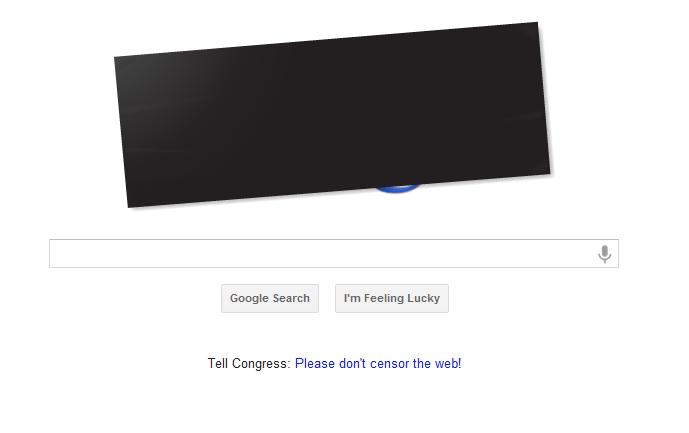Click the blue logo letter peeking below bar
The height and width of the screenshot is (433, 689).
[x=397, y=188]
